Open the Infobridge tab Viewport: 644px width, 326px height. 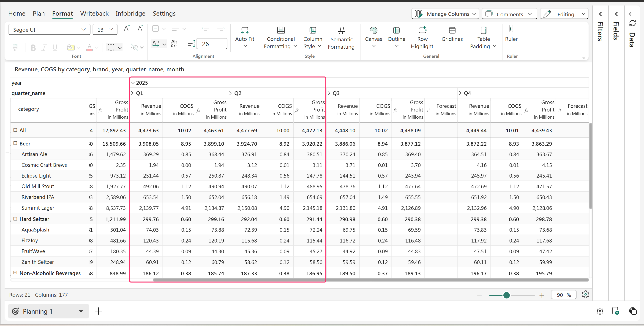coord(130,14)
